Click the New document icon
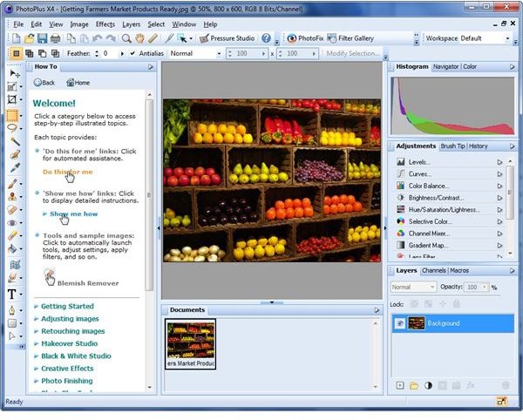This screenshot has width=523, height=420. tap(16, 38)
